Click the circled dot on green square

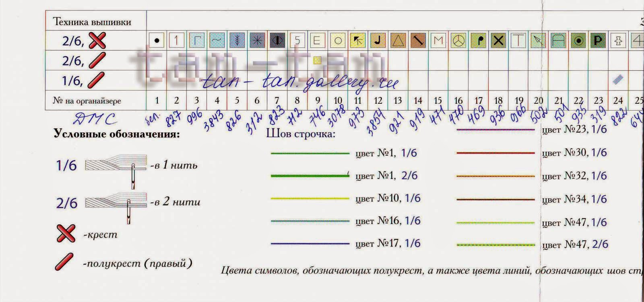pos(578,40)
